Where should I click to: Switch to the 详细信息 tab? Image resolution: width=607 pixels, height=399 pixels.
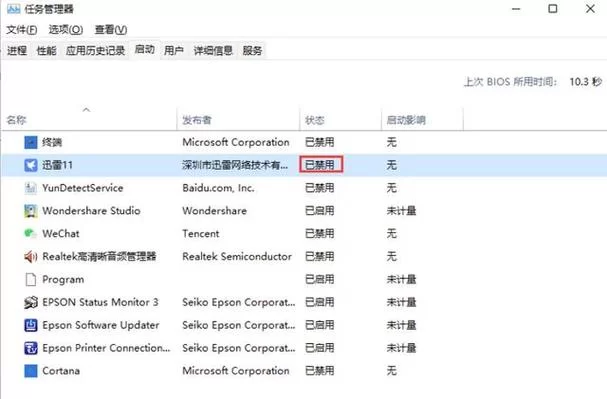coord(213,50)
